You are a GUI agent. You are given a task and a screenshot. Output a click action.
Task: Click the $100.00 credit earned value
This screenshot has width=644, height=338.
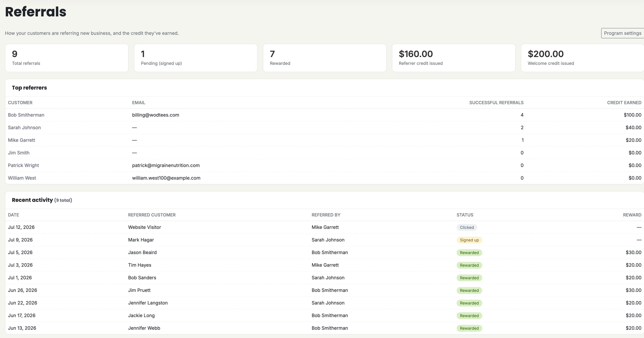click(x=632, y=115)
